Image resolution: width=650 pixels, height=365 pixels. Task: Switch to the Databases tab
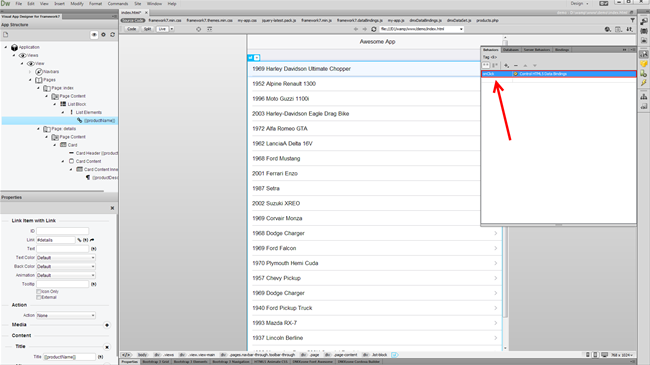pyautogui.click(x=511, y=50)
